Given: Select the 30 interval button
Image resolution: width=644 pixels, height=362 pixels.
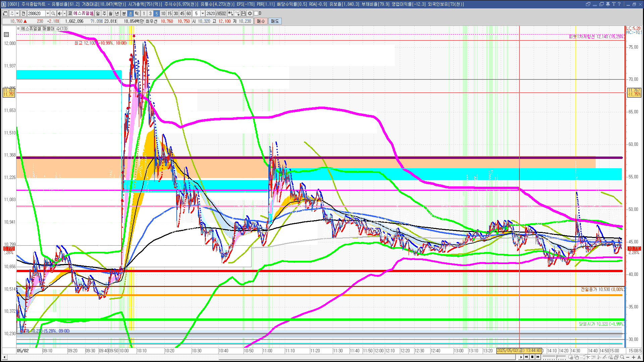Looking at the screenshot, I should pos(176,13).
